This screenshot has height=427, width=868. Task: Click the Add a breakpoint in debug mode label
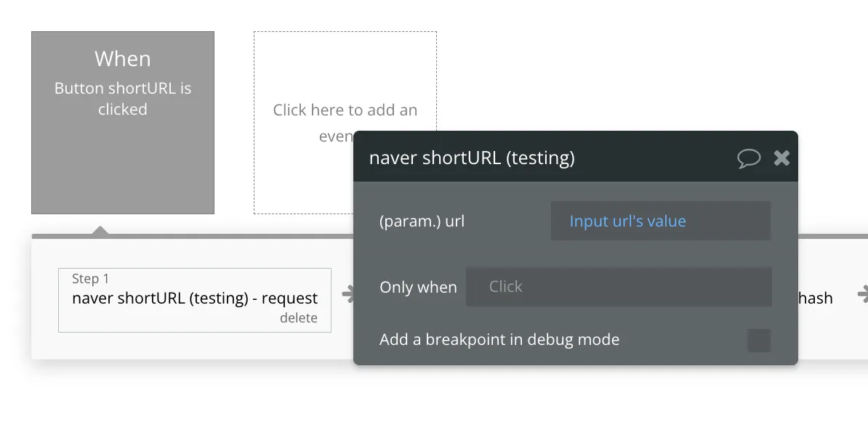[499, 339]
